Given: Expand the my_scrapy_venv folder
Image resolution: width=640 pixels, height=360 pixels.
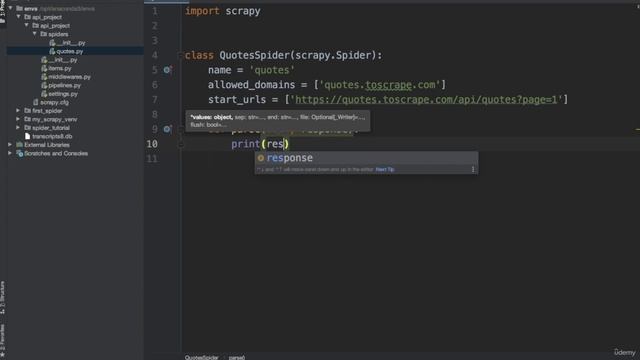Looking at the screenshot, I should click(x=18, y=119).
